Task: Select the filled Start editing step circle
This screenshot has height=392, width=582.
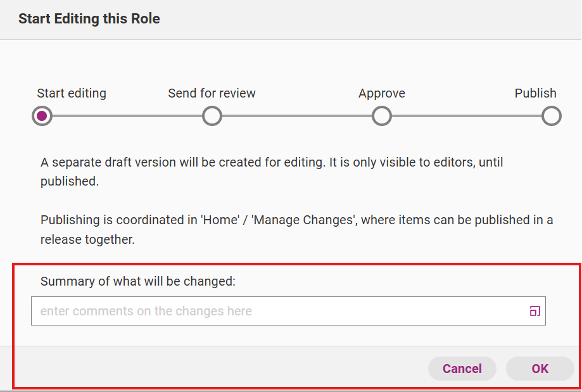Action: tap(42, 116)
